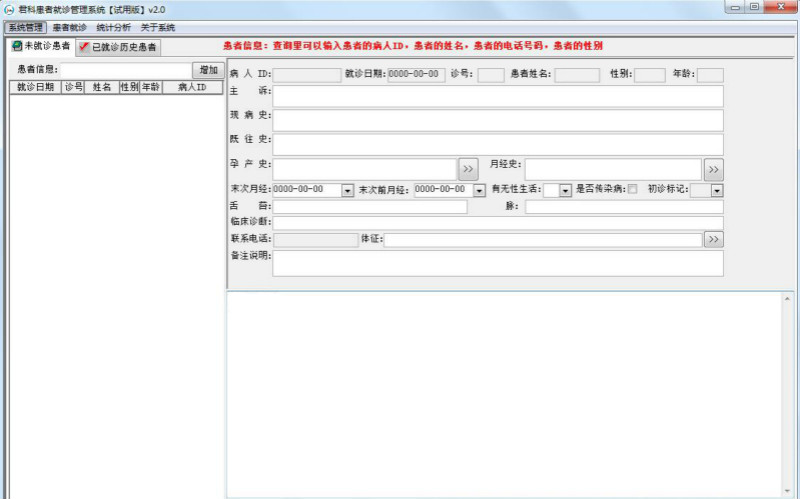Open the 有无性生活 dropdown

coord(565,190)
